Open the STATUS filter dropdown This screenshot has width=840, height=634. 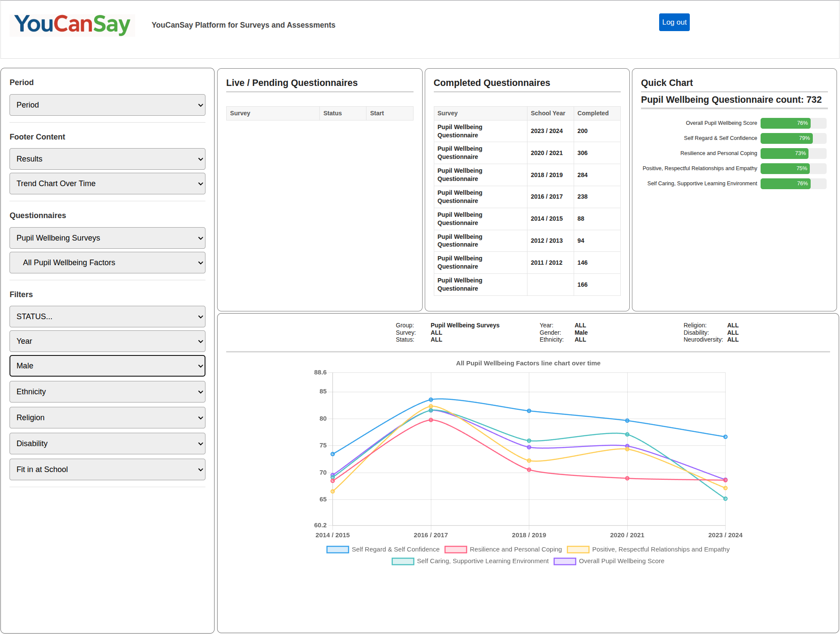click(107, 317)
